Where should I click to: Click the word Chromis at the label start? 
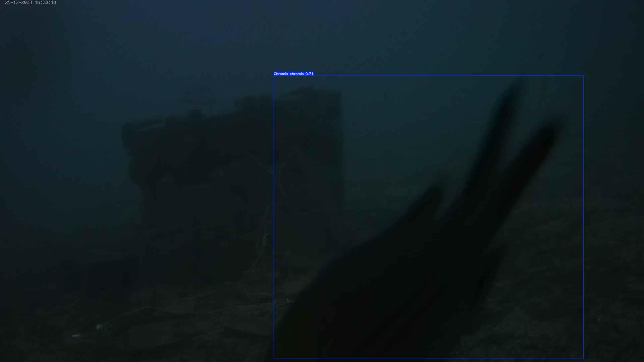point(281,74)
